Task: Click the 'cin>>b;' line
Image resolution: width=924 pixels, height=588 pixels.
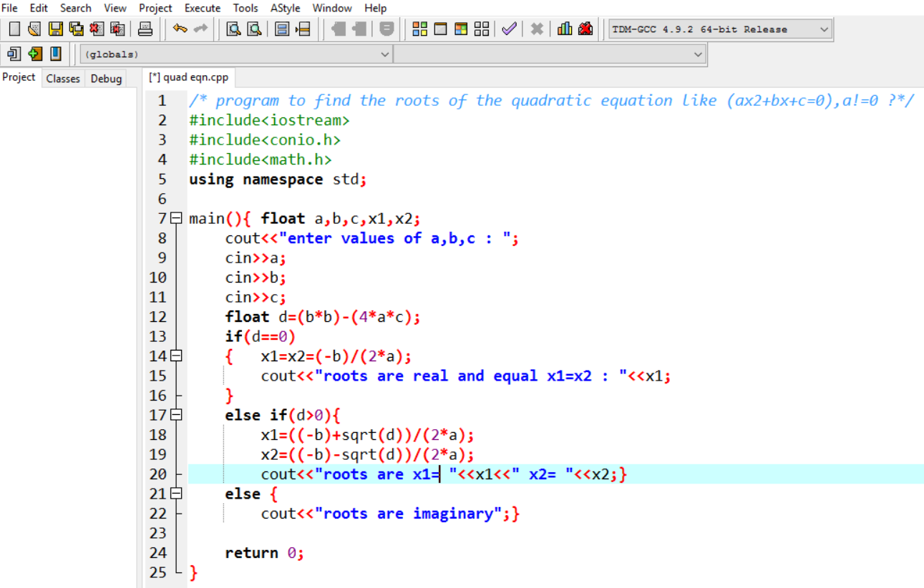Action: [x=256, y=278]
